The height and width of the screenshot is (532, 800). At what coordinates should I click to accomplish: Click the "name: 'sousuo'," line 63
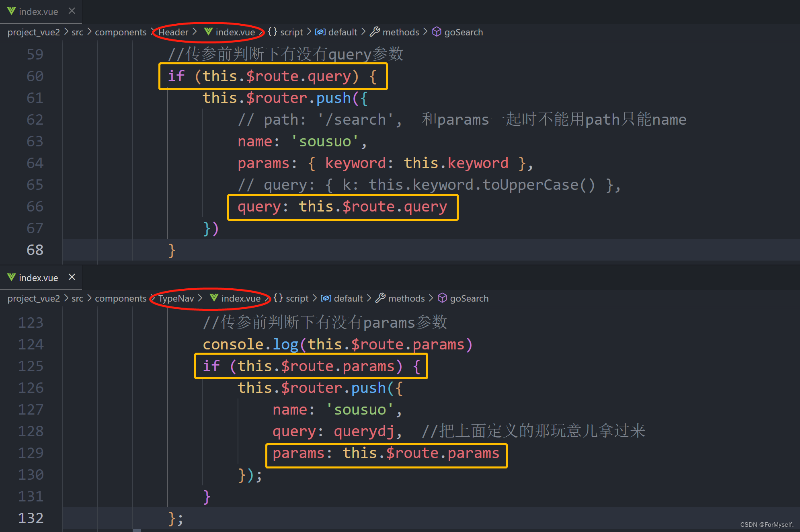click(x=302, y=142)
